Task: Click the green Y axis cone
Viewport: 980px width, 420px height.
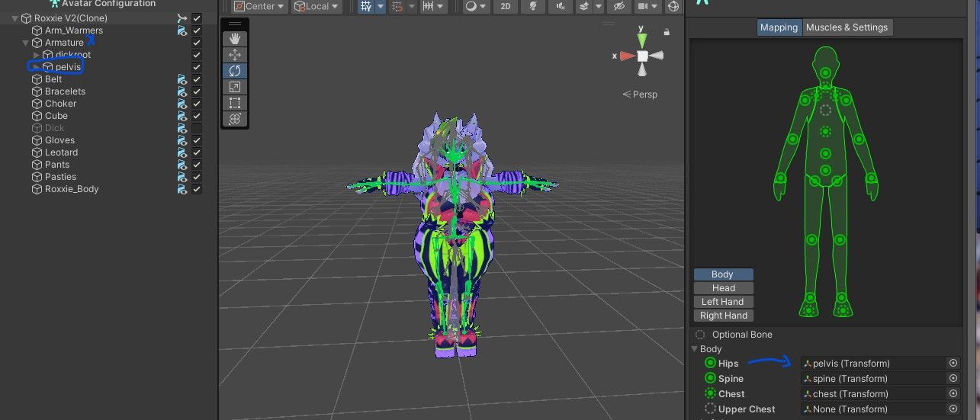Action: point(643,39)
